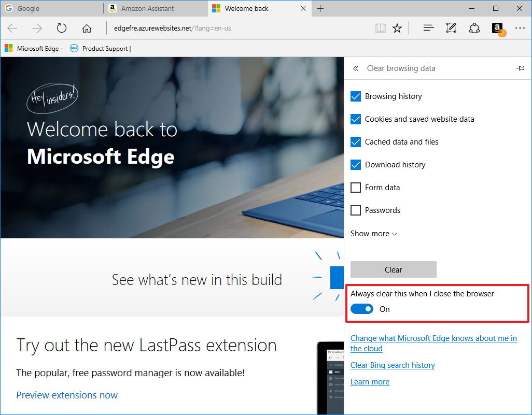Click the Dell Product Support favicon

point(74,48)
